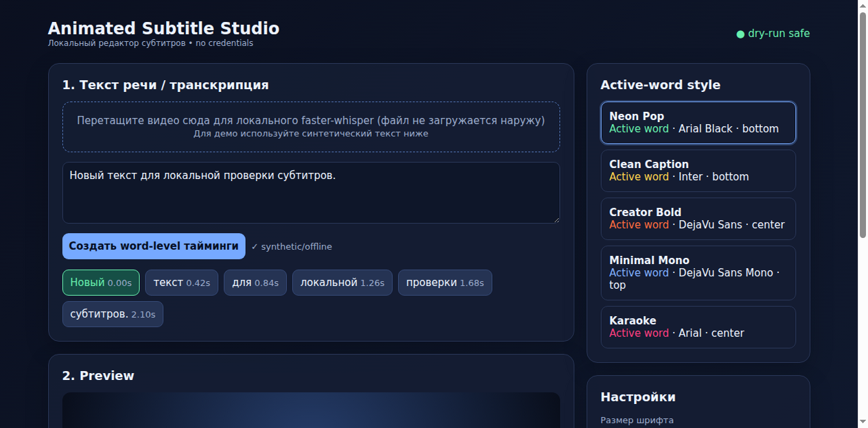
Task: Click the Размер шрифта label
Action: 637,420
